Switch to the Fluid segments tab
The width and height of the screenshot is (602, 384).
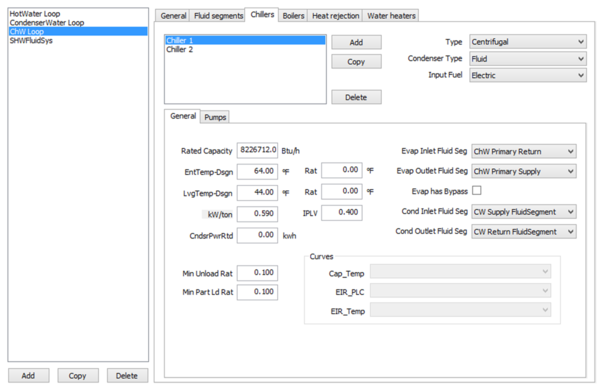(x=218, y=16)
